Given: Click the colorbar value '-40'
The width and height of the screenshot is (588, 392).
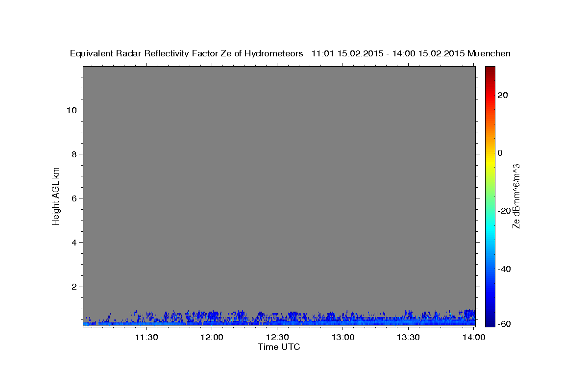Looking at the screenshot, I should pos(503,269).
